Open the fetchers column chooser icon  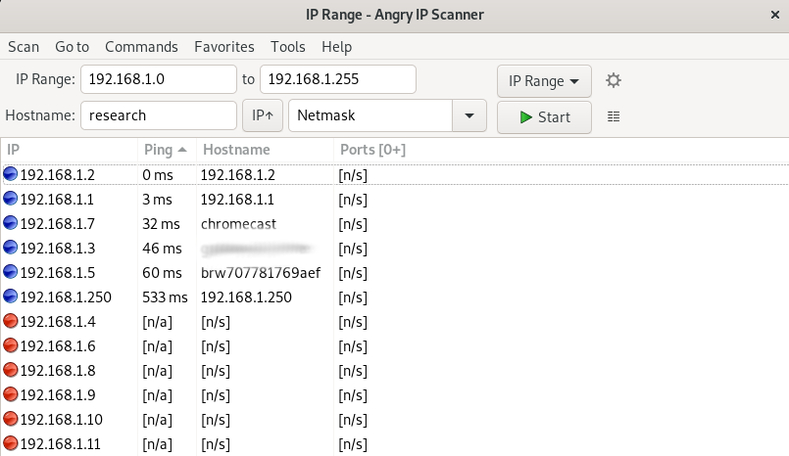tap(613, 117)
